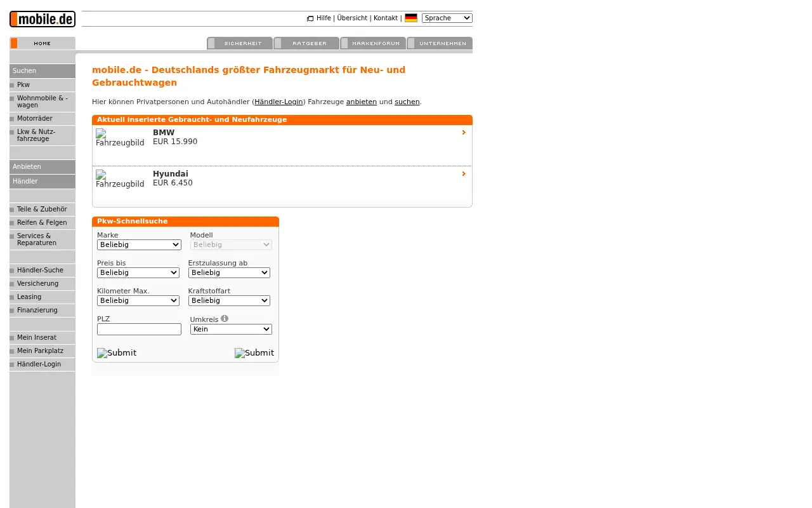Click the right Submit button in Pkw-Schnellsuche
The width and height of the screenshot is (812, 508).
tap(254, 353)
